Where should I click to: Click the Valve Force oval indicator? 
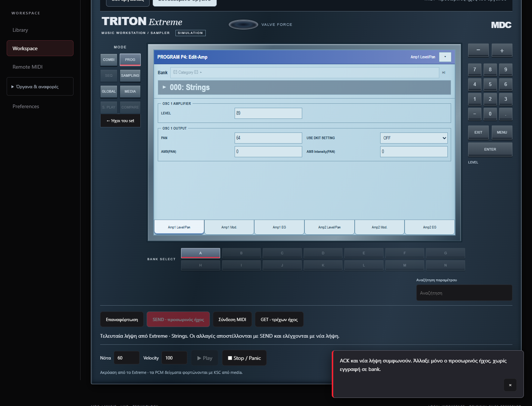click(x=243, y=24)
